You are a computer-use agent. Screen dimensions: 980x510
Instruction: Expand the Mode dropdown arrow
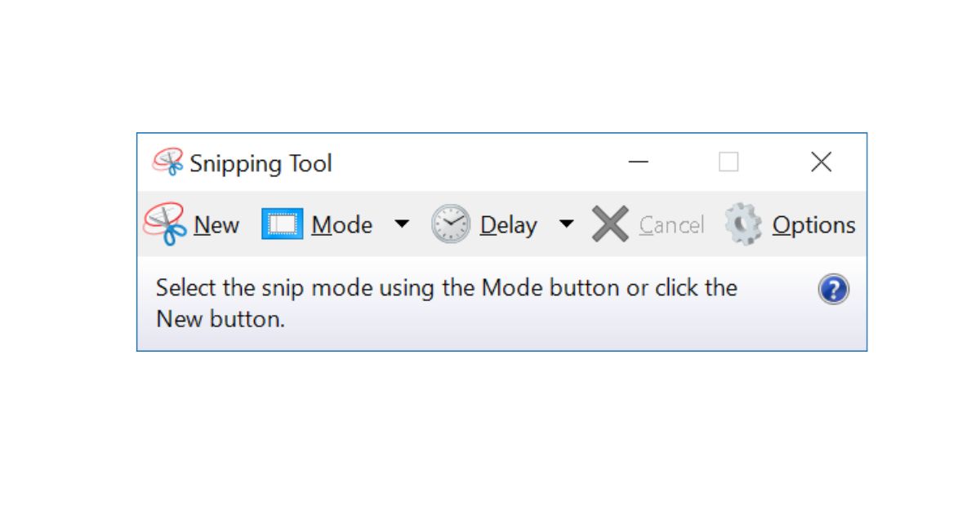click(x=401, y=224)
